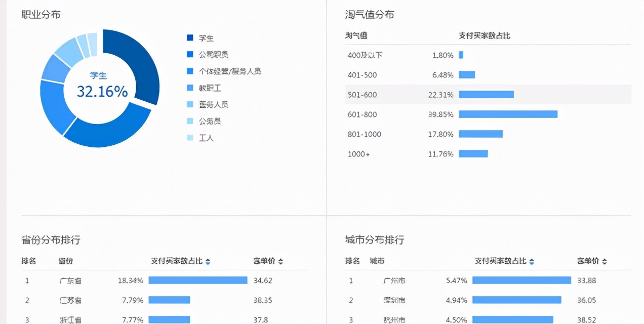Select the highlighted 501-600 row label
644x324 pixels.
[x=363, y=95]
